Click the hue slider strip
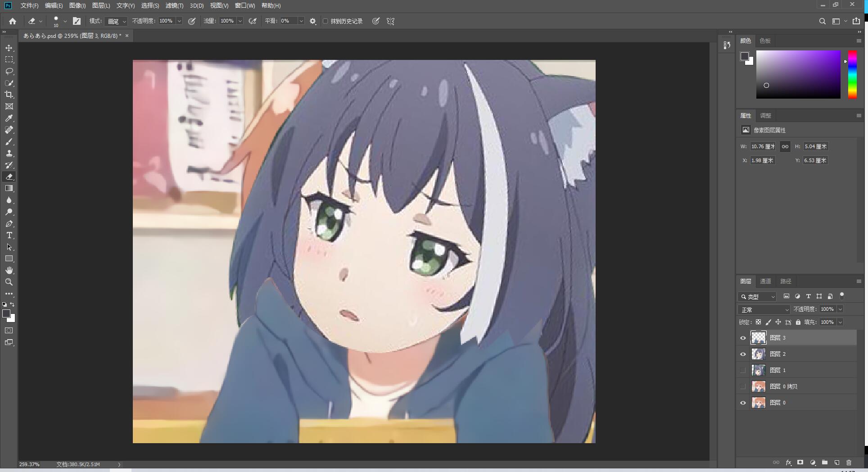 pyautogui.click(x=852, y=74)
